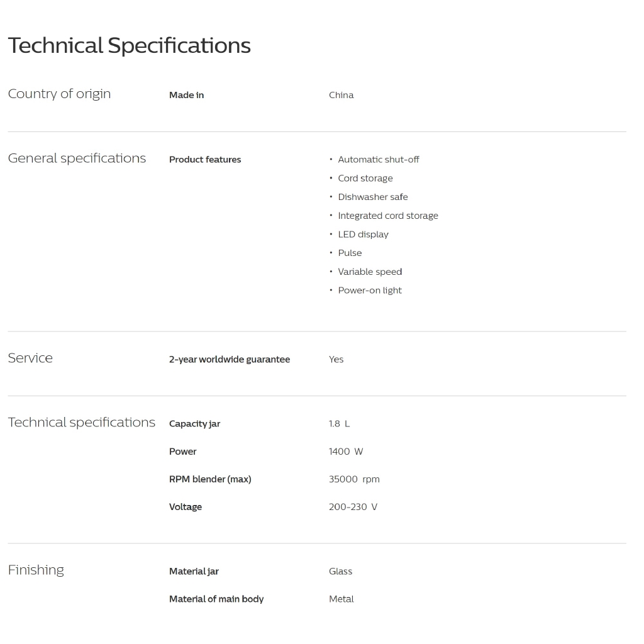644x644 pixels.
Task: Select the Service section title
Action: 30,358
